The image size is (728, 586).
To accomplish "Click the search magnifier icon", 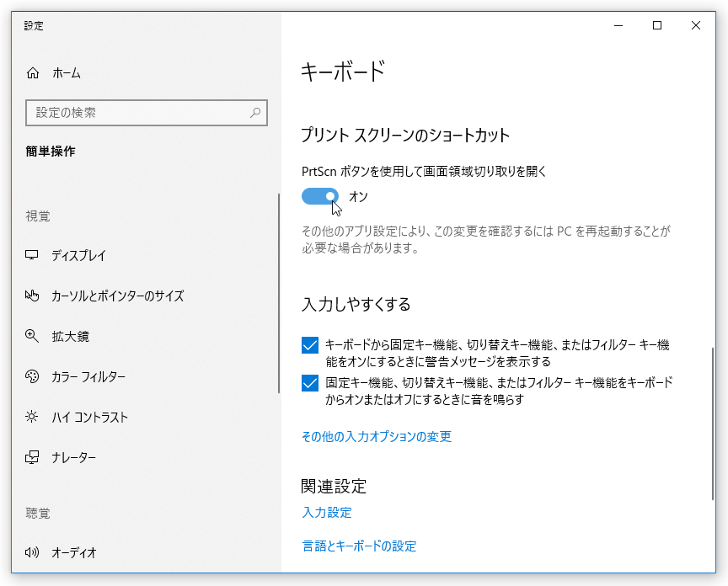I will 255,112.
